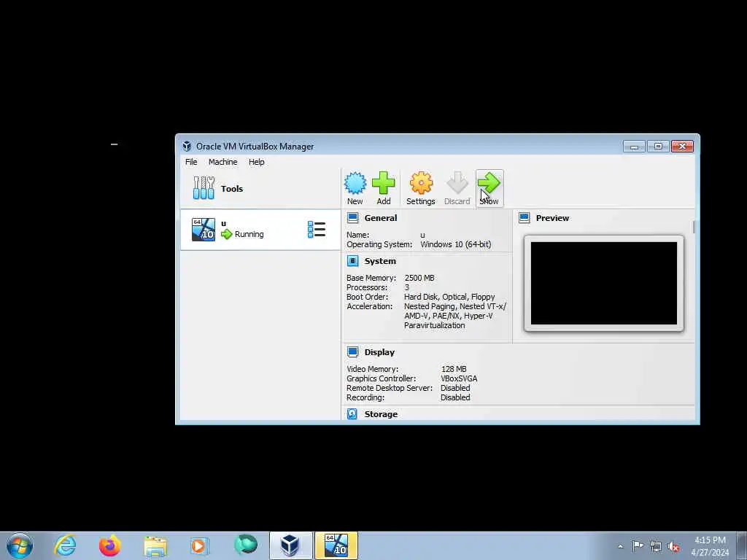Switch to the running Windows 10 VM taskbar button

pos(336,545)
